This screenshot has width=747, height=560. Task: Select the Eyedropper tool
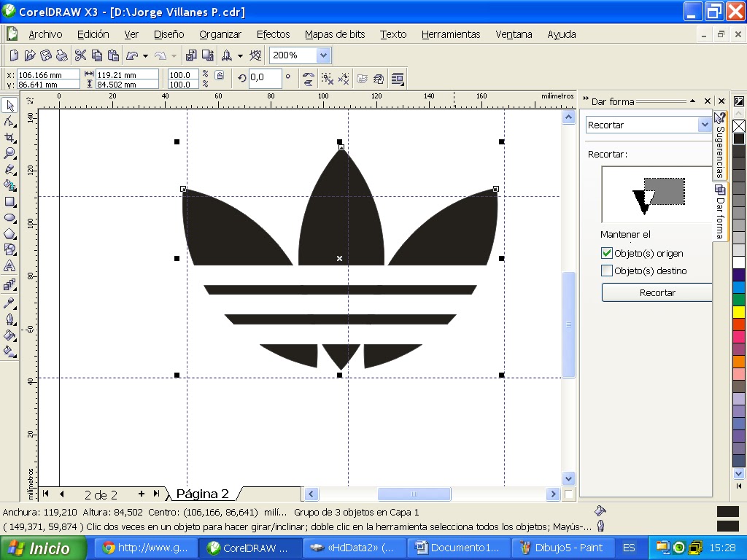pyautogui.click(x=10, y=303)
